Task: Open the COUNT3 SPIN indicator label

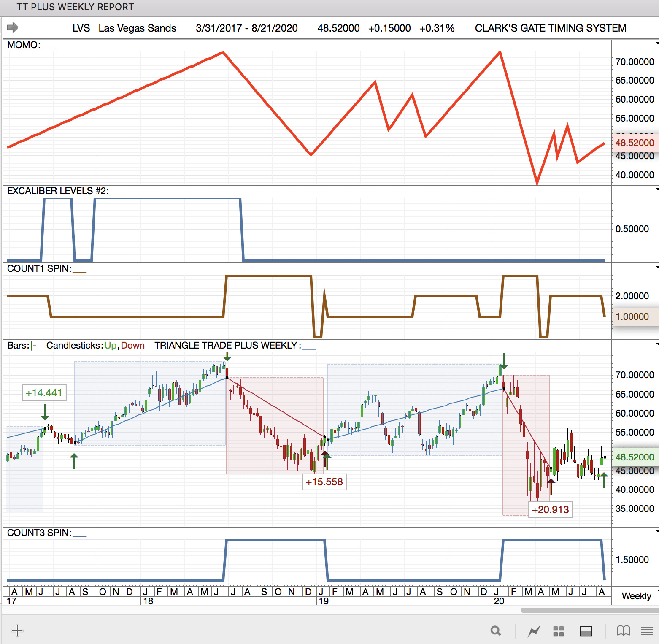Action: point(39,533)
